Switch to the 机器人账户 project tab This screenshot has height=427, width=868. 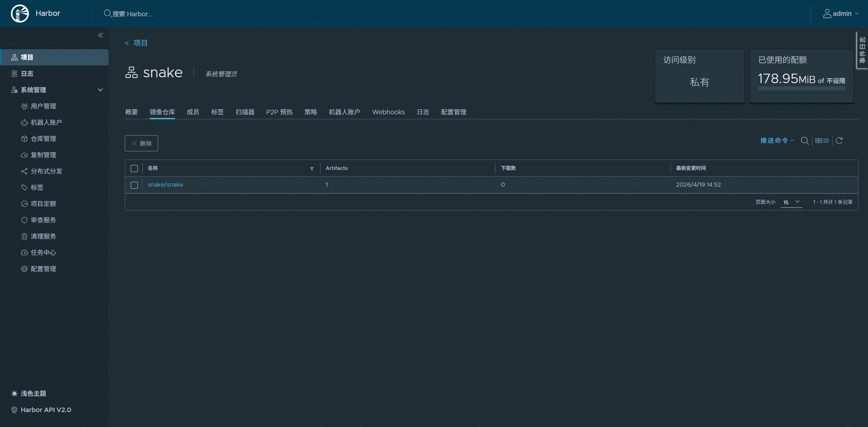pyautogui.click(x=344, y=112)
